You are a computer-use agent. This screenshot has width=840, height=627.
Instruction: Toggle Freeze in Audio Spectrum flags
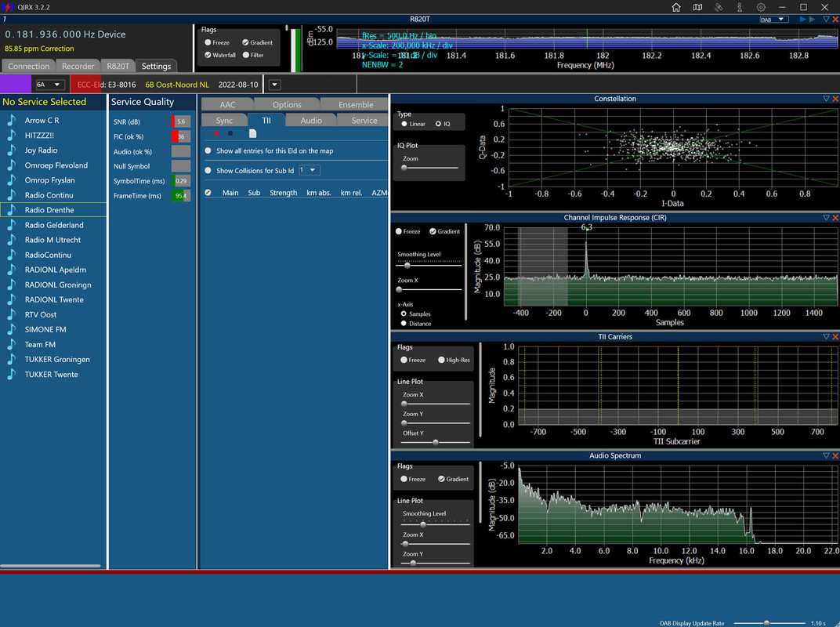(404, 479)
